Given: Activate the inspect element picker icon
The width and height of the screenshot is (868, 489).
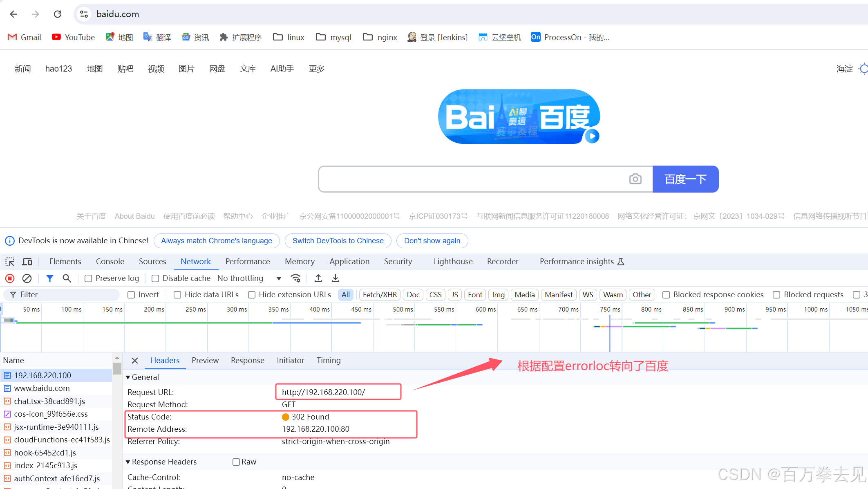Looking at the screenshot, I should [x=10, y=262].
